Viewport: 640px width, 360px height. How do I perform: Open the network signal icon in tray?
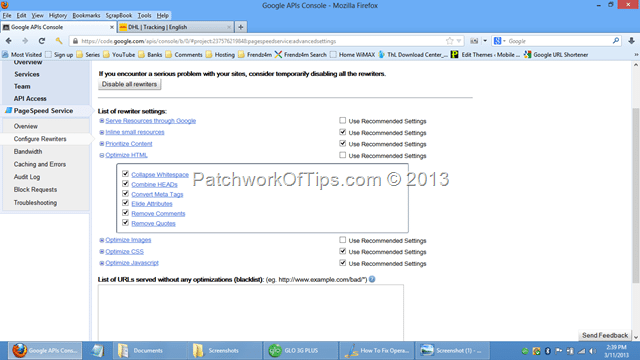pyautogui.click(x=582, y=351)
